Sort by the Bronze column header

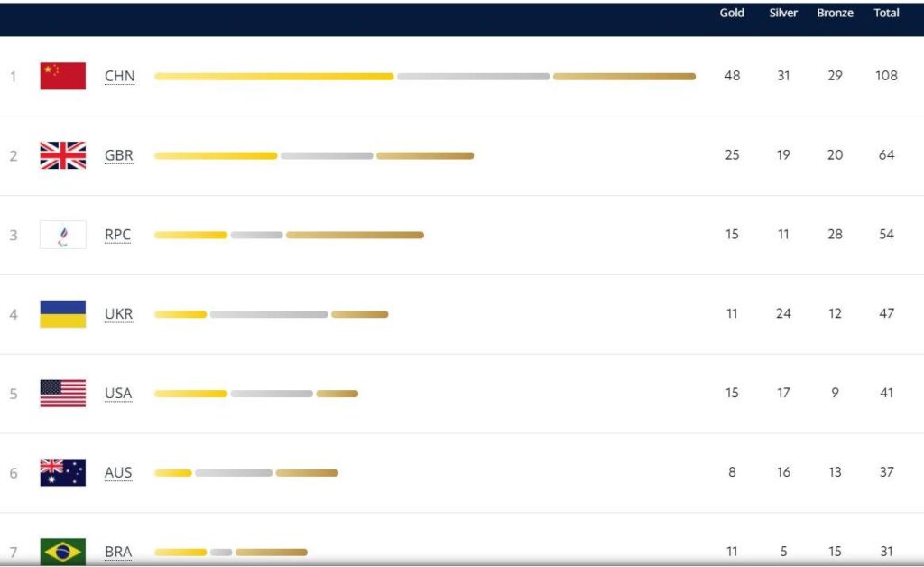(x=835, y=13)
